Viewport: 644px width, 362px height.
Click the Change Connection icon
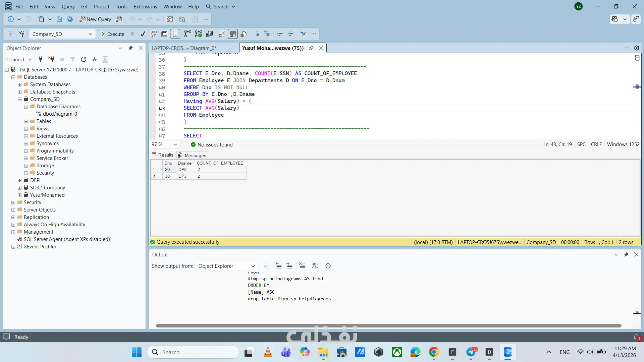[21, 34]
